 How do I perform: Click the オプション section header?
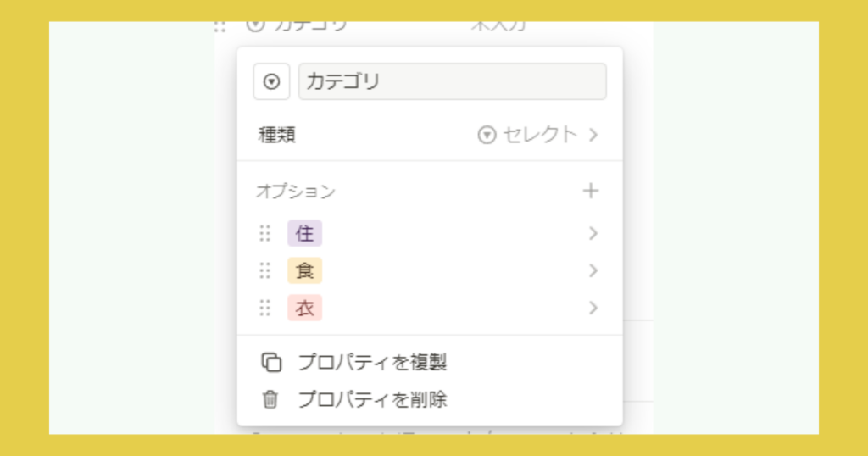coord(296,192)
